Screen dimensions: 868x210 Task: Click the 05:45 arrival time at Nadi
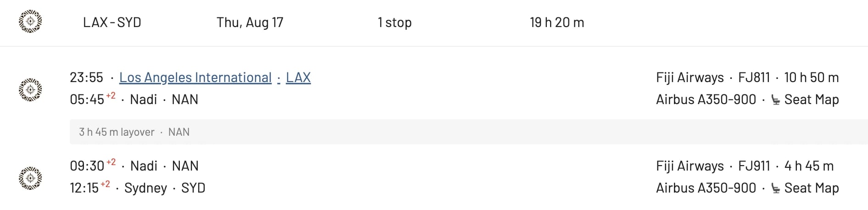tap(87, 99)
